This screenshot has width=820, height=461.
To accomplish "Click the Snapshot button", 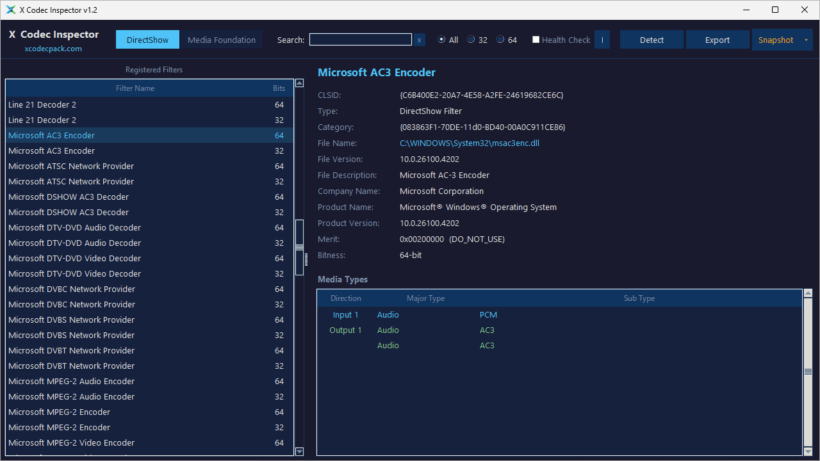I will coord(776,40).
